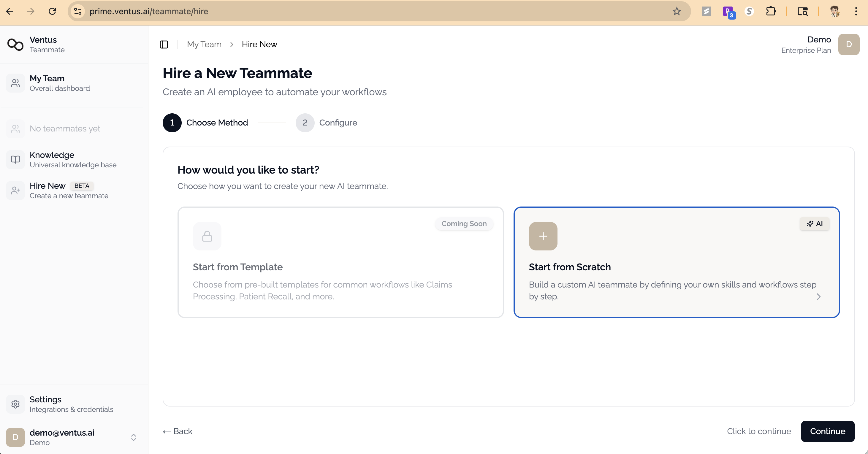Open the browser three-dot menu
The image size is (868, 454).
coord(856,11)
